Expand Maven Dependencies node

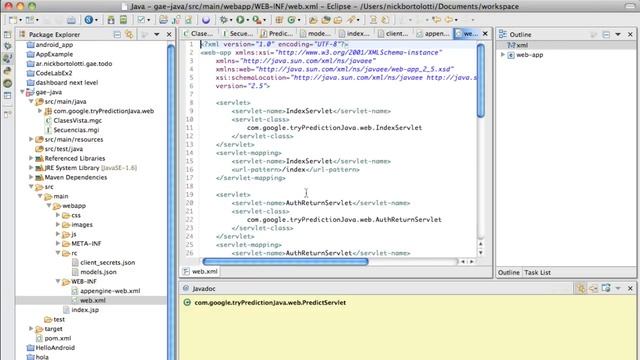pos(31,177)
